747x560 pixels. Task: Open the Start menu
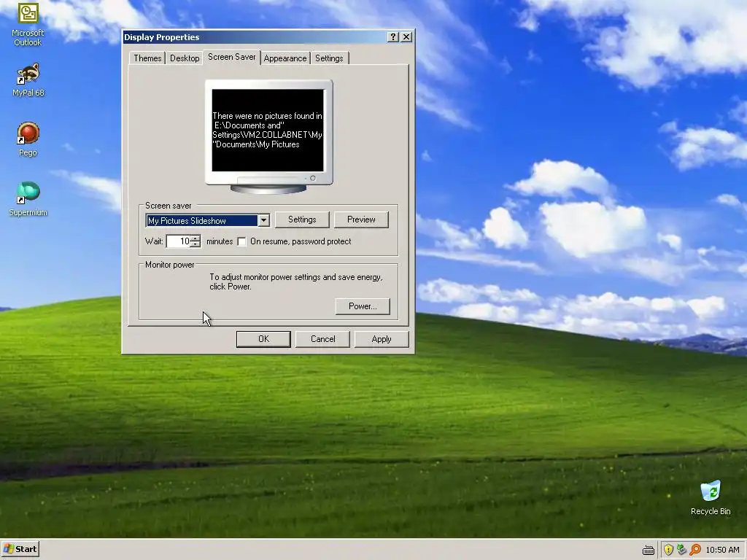click(20, 549)
